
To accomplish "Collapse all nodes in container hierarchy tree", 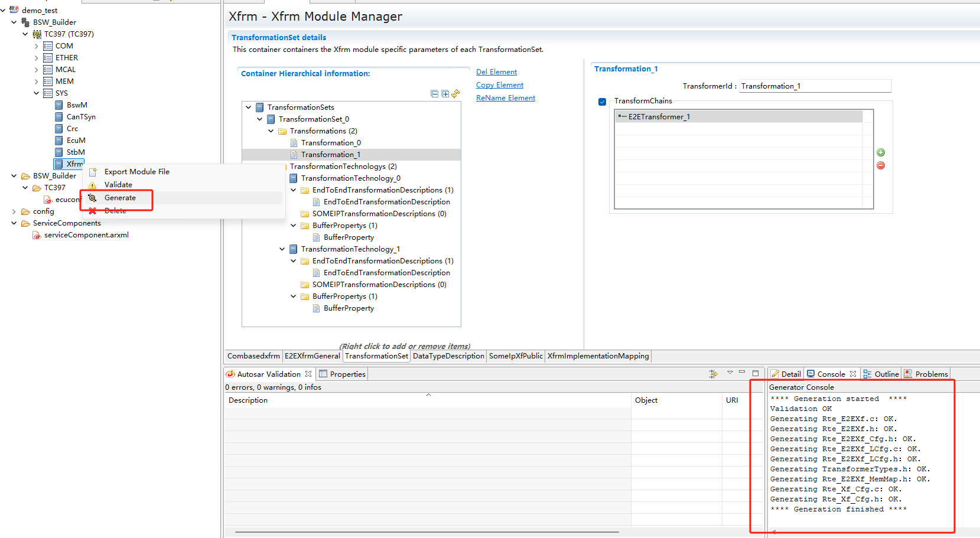I will pos(435,94).
